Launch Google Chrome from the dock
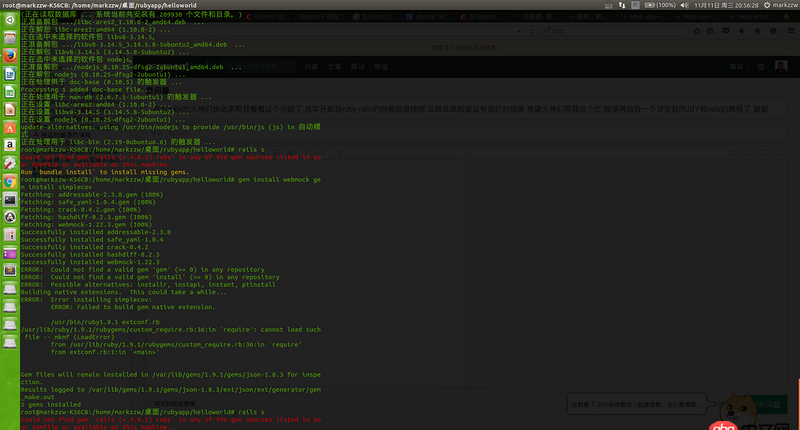800x430 pixels. pyautogui.click(x=9, y=180)
